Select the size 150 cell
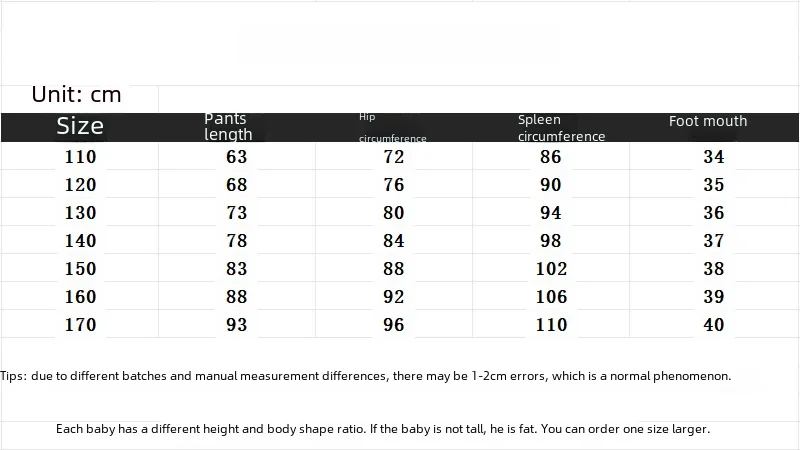 (80, 269)
